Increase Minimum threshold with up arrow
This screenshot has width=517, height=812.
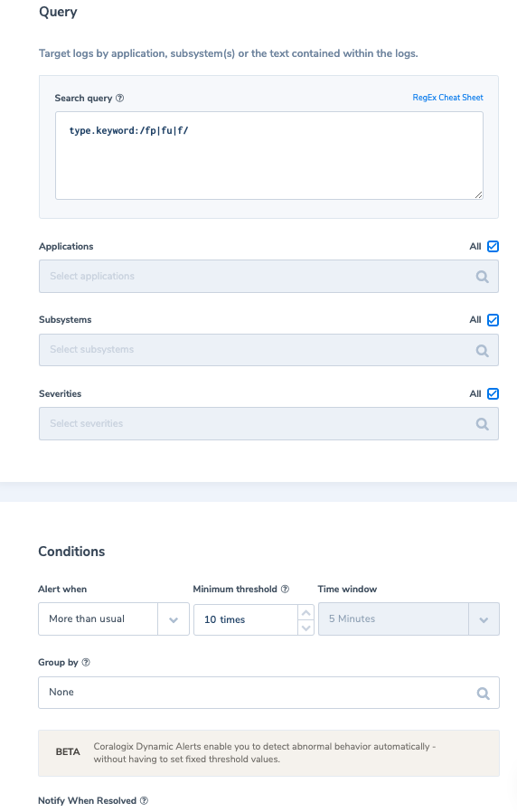pos(305,613)
